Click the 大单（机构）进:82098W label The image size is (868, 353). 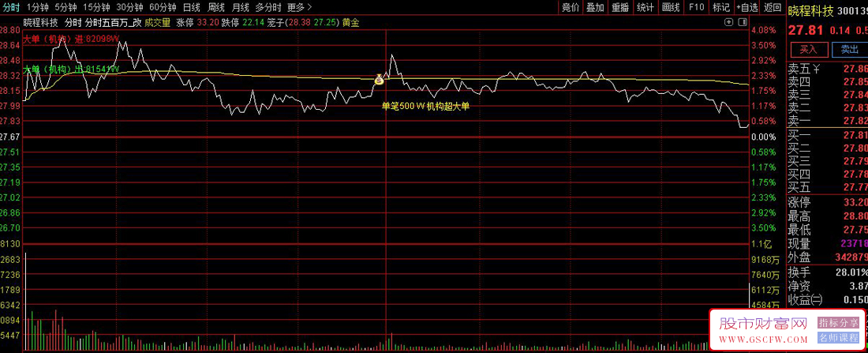point(71,39)
